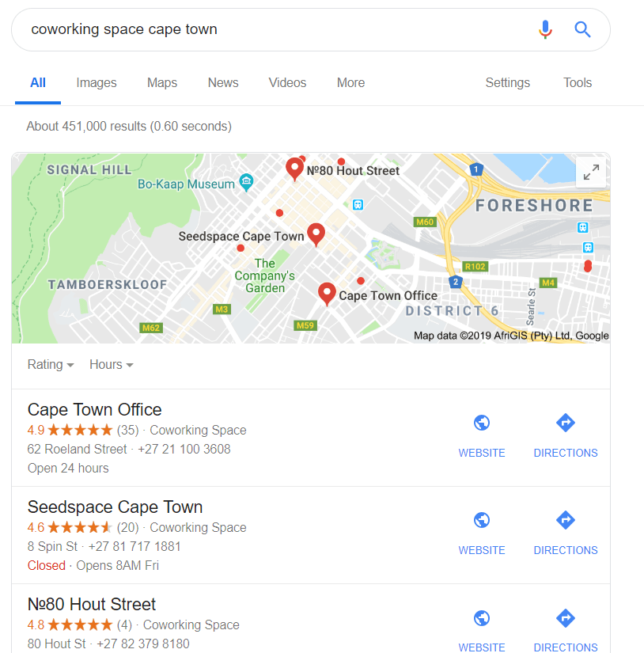Open the More search options menu

pyautogui.click(x=350, y=83)
